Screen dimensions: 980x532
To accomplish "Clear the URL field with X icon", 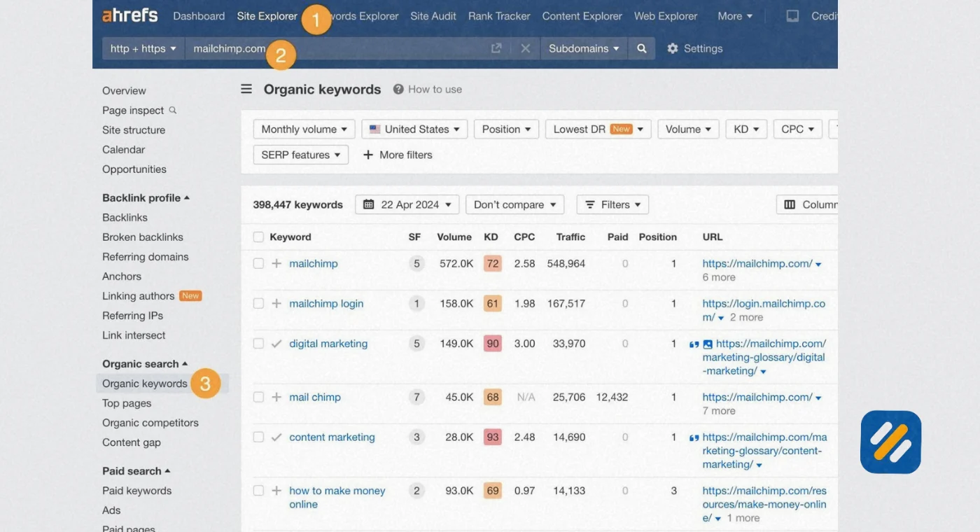I will click(x=526, y=48).
